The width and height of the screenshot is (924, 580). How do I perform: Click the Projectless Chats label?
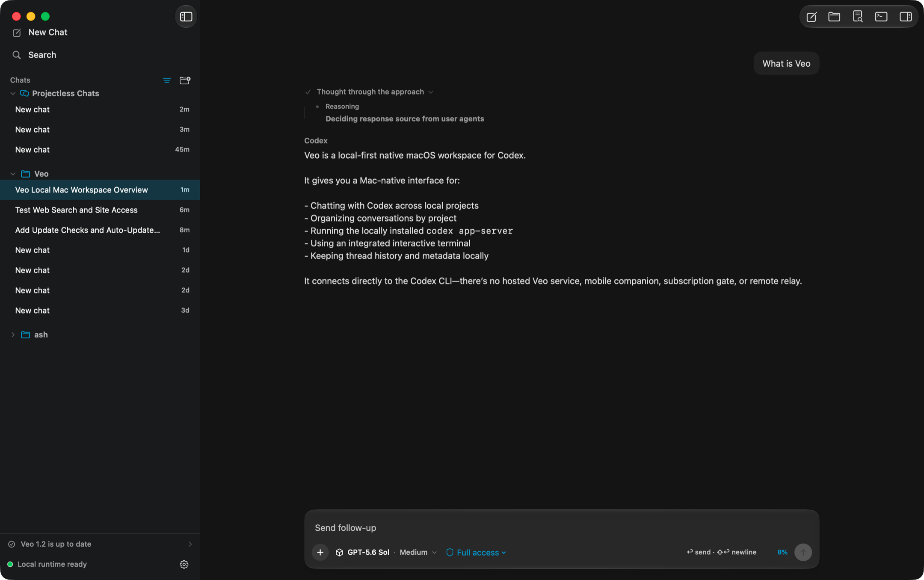[65, 93]
